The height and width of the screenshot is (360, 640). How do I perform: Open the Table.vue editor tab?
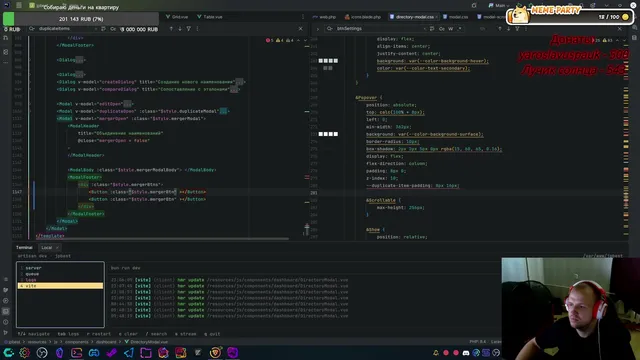pos(209,17)
